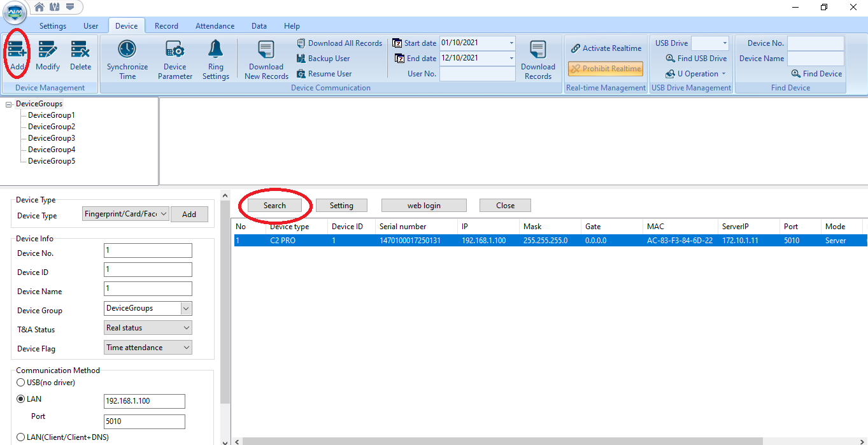Viewport: 868px width, 445px height.
Task: Click Prohibit Realtime
Action: click(606, 69)
